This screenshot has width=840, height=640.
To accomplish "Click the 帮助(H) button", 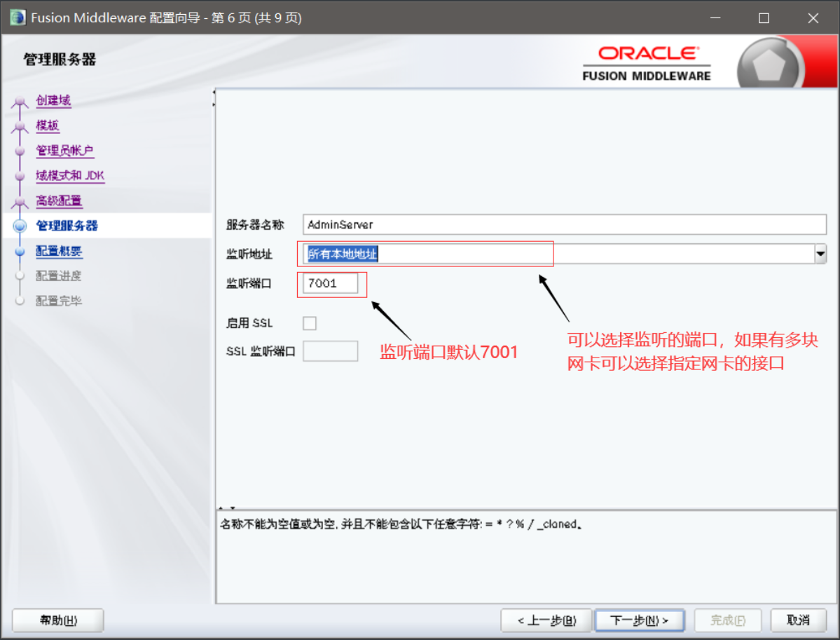I will pyautogui.click(x=57, y=620).
